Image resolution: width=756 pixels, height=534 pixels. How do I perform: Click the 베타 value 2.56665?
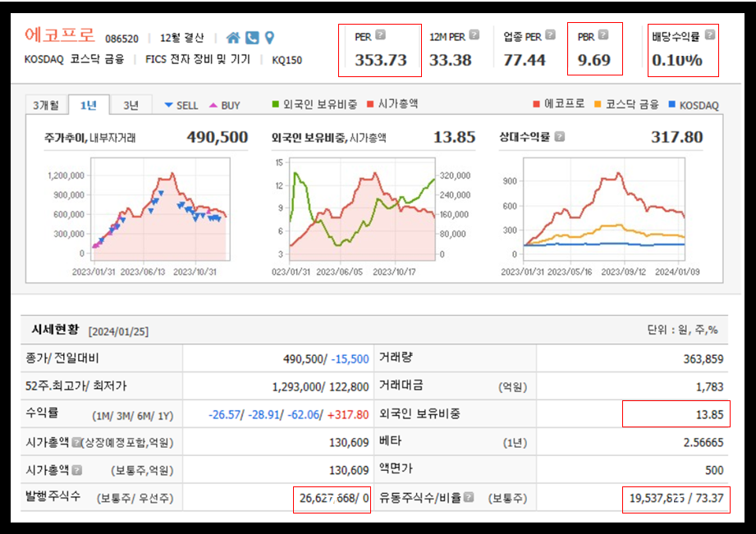point(703,442)
